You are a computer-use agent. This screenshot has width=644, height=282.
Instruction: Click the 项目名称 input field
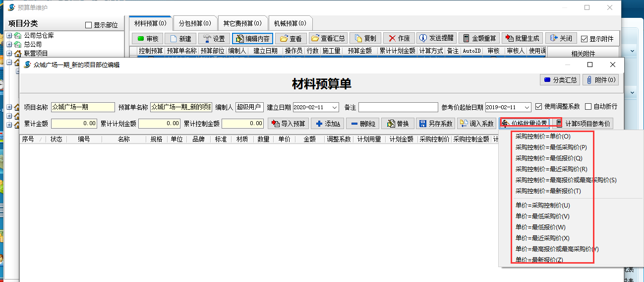(83, 107)
